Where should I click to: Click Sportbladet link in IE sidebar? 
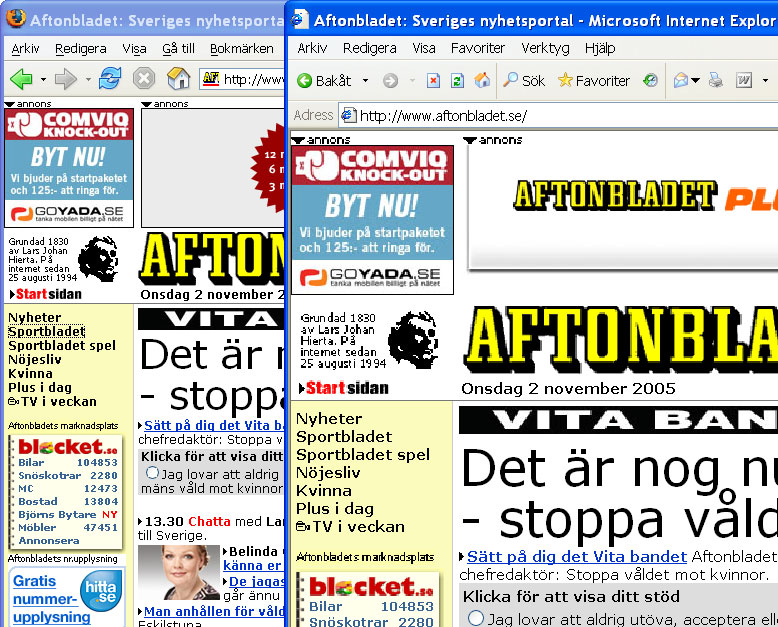pos(344,437)
